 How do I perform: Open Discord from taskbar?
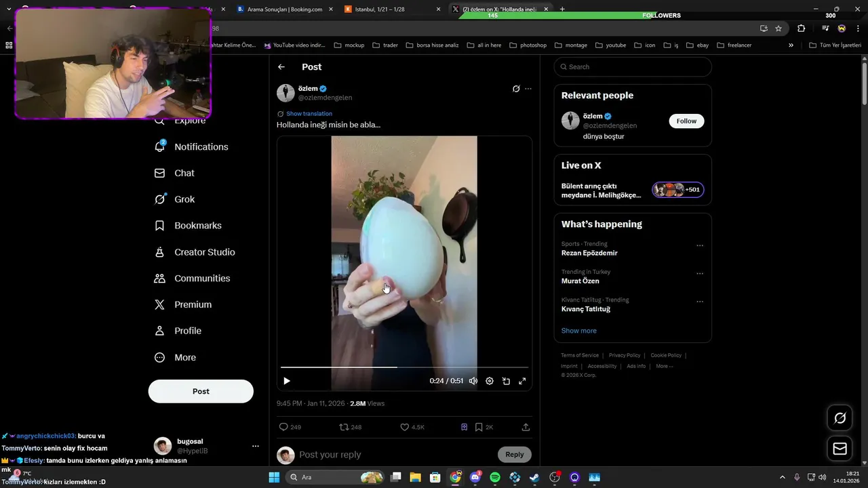click(x=475, y=477)
